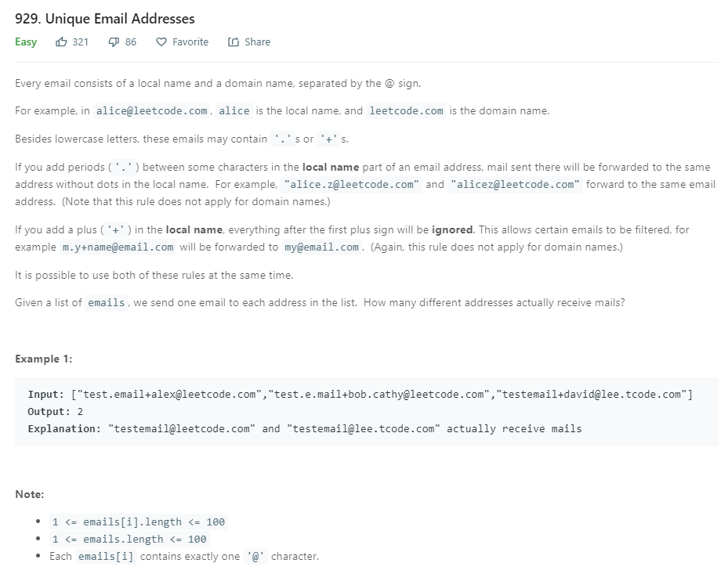The image size is (728, 581).
Task: Click the alice@leetcode.com code snippet
Action: point(151,111)
